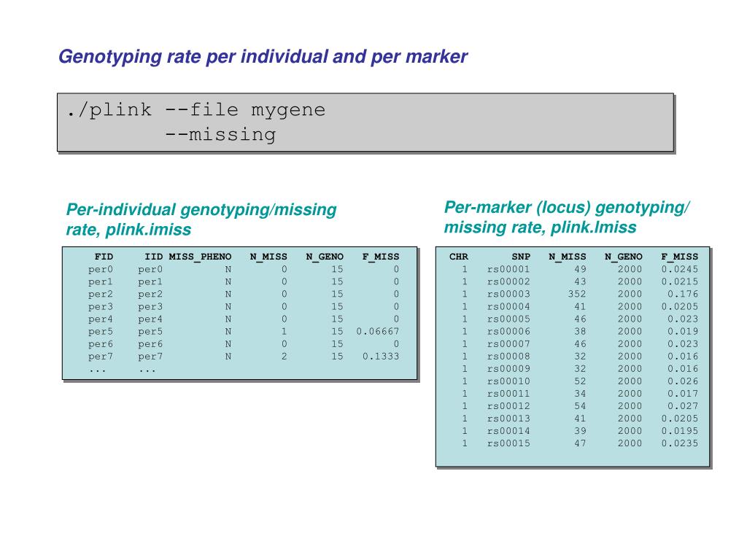Click the './plink --file mygene' command line
The width and height of the screenshot is (747, 560).
(x=196, y=110)
